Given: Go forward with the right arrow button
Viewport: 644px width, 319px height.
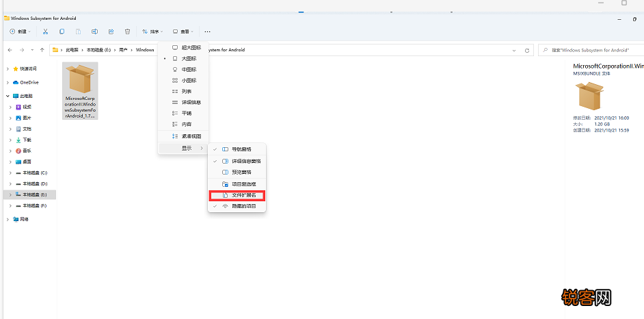Looking at the screenshot, I should point(22,50).
